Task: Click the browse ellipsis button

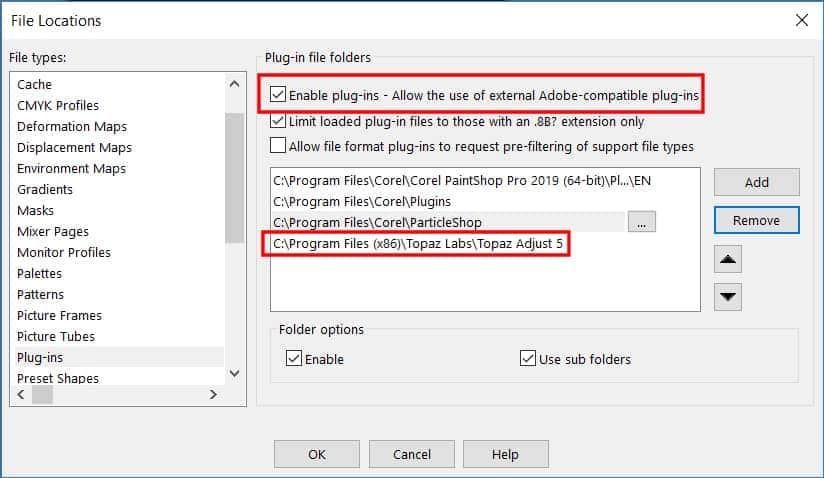Action: click(x=642, y=222)
